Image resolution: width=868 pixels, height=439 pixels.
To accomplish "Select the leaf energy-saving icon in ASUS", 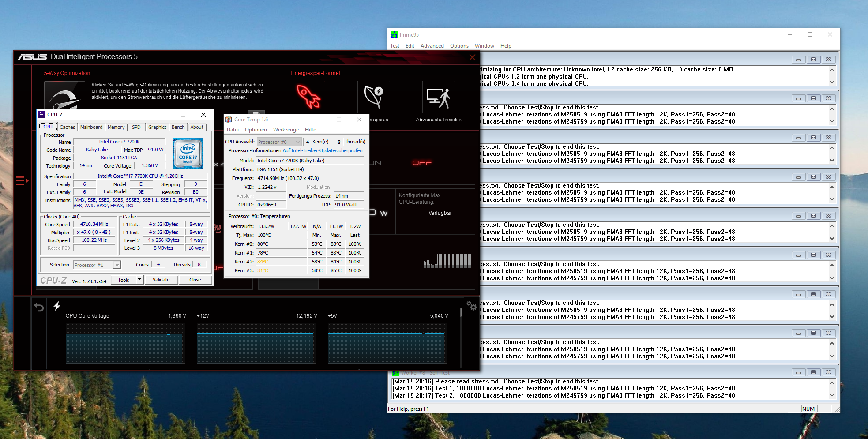I will (374, 97).
